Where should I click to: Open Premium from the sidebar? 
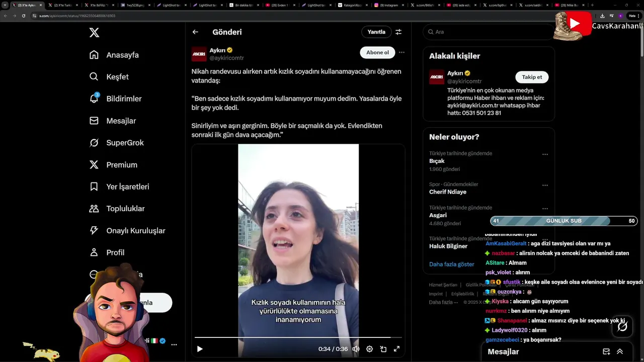(113, 164)
